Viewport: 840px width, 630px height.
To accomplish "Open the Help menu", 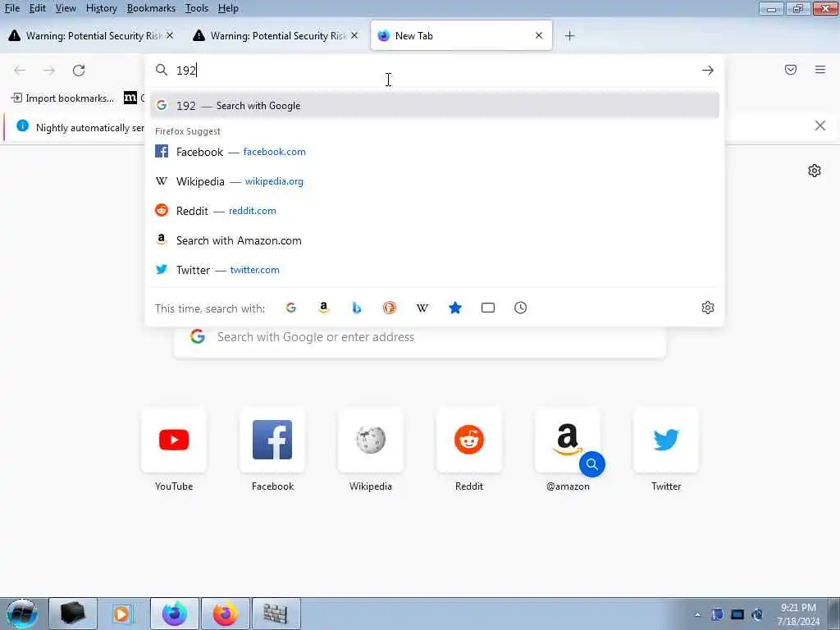I will tap(228, 8).
